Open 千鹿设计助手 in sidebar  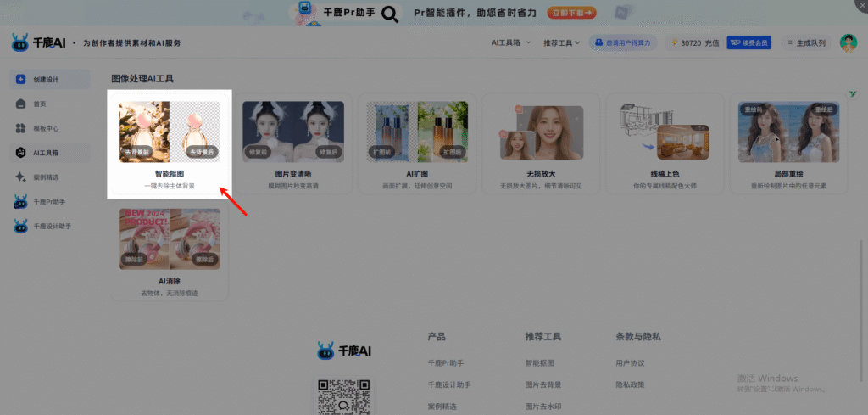[x=50, y=226]
